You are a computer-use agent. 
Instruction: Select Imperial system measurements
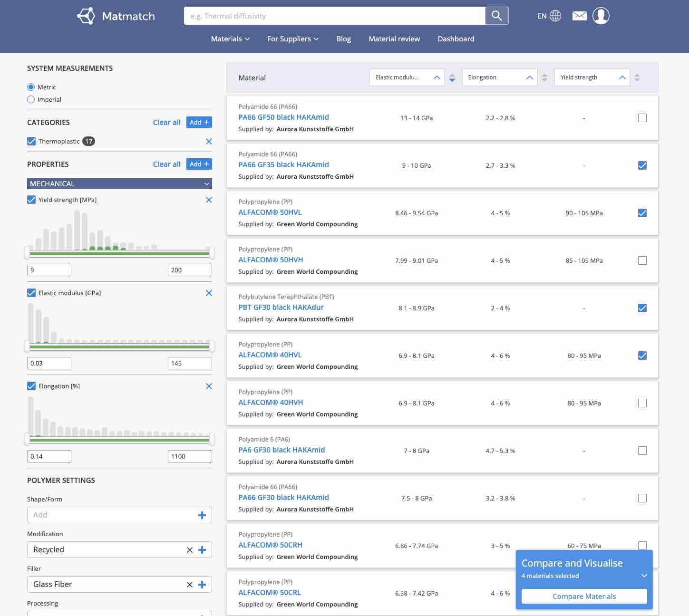(x=31, y=99)
